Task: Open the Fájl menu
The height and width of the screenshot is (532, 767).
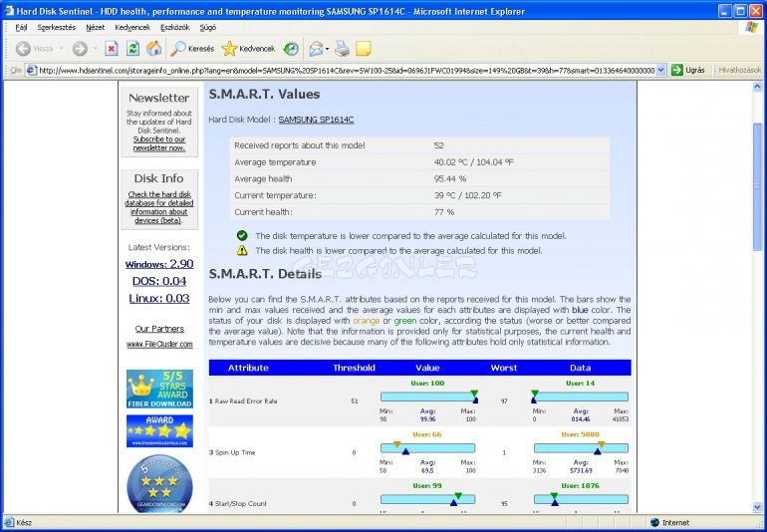Action: (21, 28)
